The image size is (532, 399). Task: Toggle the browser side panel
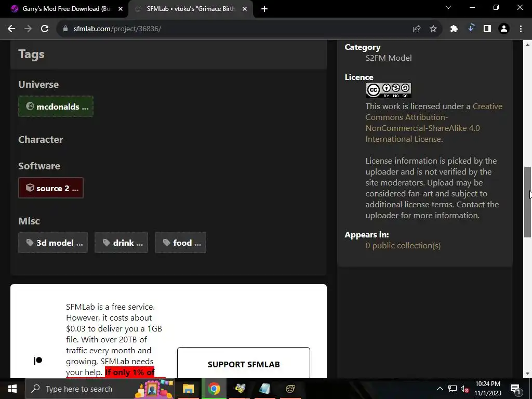click(x=487, y=29)
